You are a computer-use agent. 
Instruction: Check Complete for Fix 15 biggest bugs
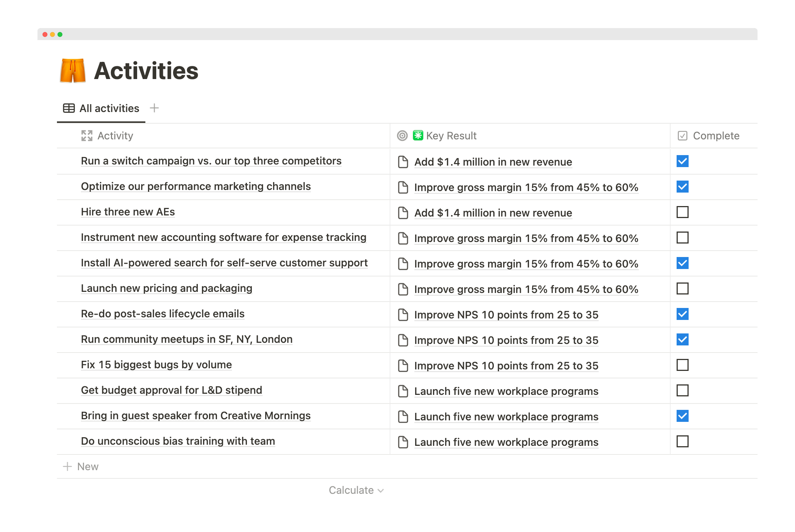pos(683,365)
